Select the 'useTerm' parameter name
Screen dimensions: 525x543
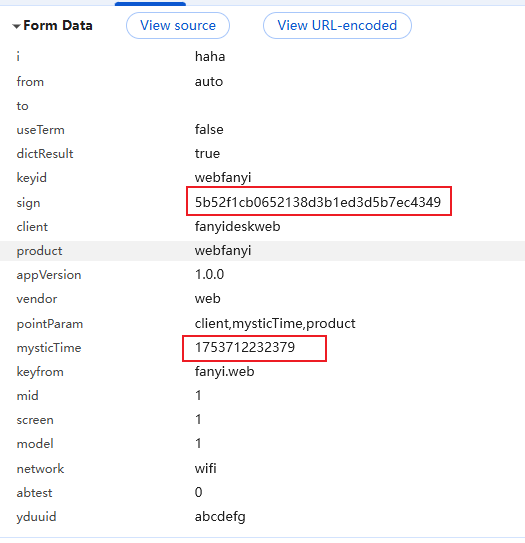41,130
